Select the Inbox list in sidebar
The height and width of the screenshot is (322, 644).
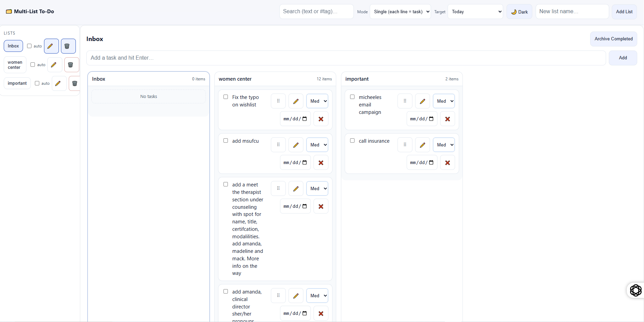14,46
